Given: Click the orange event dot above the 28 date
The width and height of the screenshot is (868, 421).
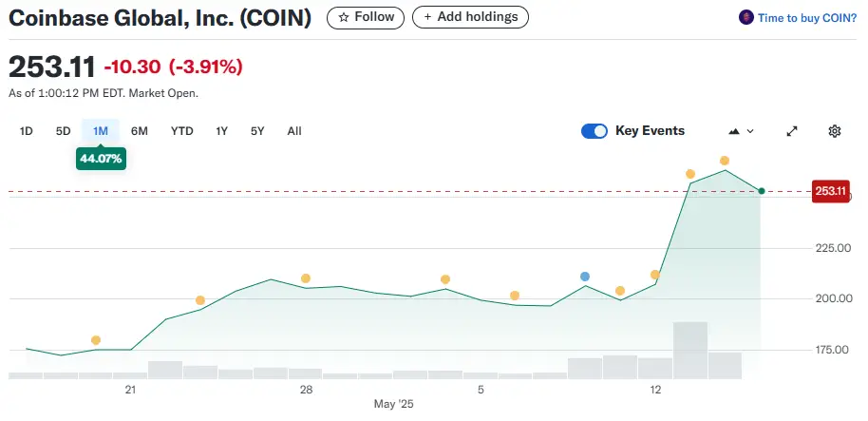Looking at the screenshot, I should pos(306,278).
